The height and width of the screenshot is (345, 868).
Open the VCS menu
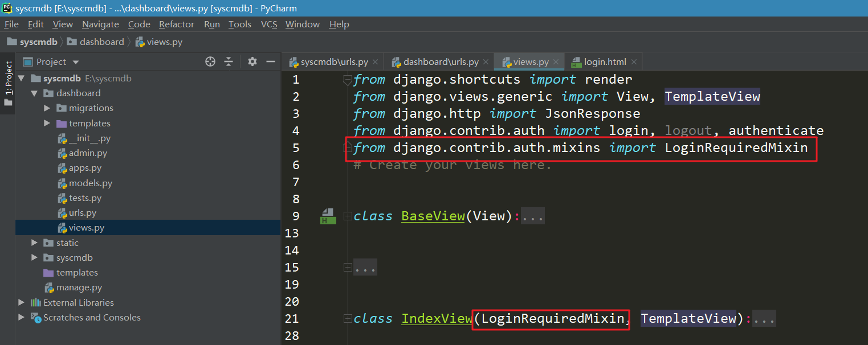tap(269, 24)
